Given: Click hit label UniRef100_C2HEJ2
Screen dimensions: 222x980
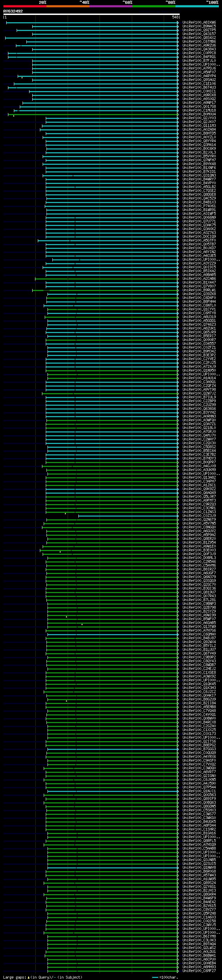Looking at the screenshot, I should pyautogui.click(x=199, y=669).
